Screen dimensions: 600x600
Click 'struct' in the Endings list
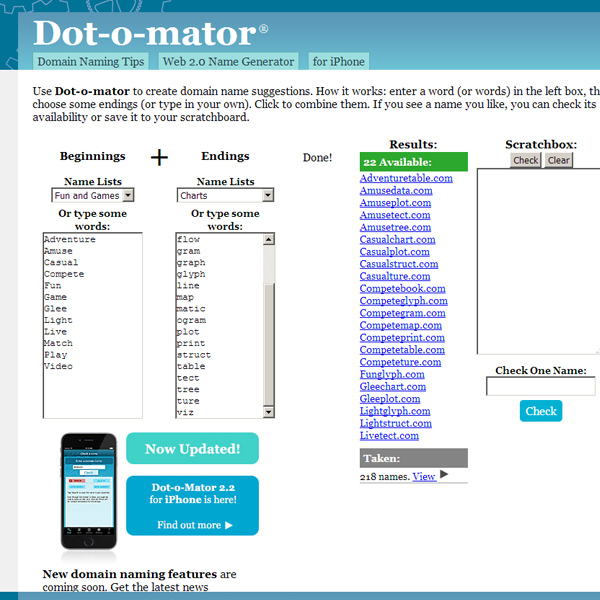[194, 355]
